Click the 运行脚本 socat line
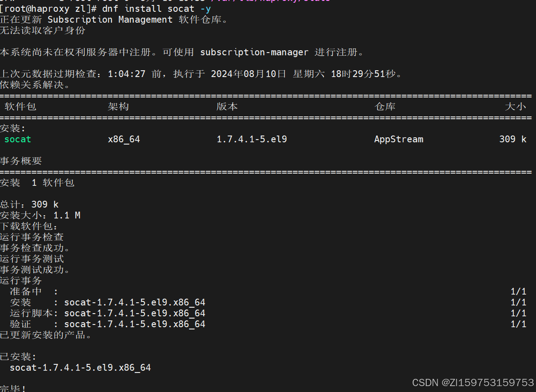The image size is (536, 392). 107,314
